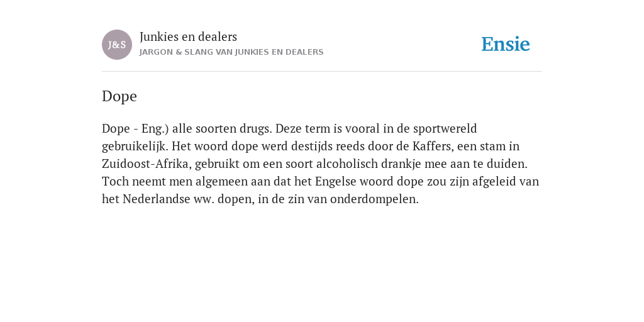Click the horizontal divider under the header
Image resolution: width=644 pixels, height=322 pixels.
[x=322, y=72]
